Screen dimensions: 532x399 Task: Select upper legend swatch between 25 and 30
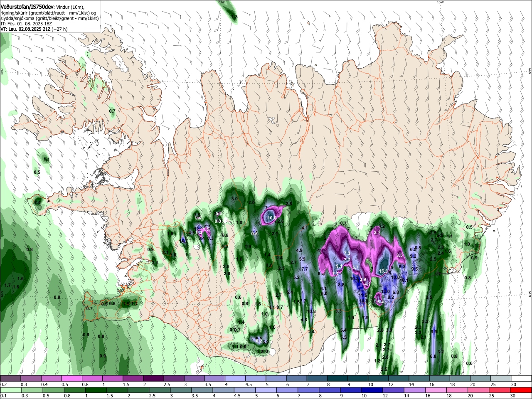click(500, 379)
